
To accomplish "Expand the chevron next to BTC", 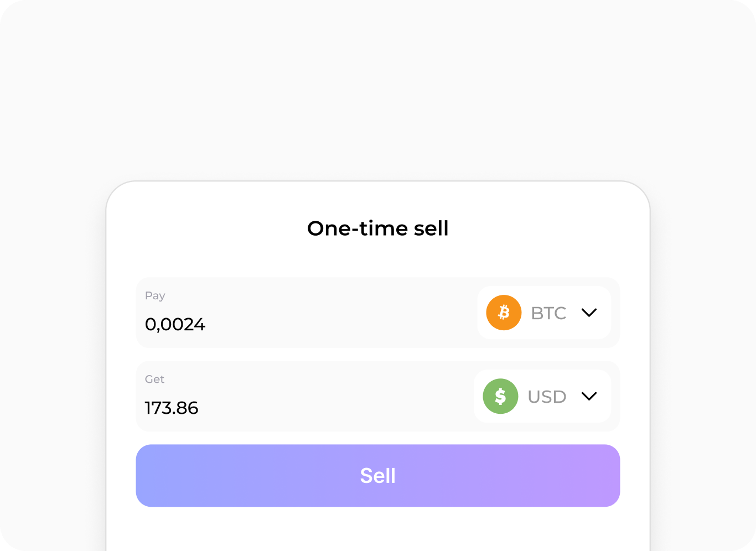I will tap(589, 313).
